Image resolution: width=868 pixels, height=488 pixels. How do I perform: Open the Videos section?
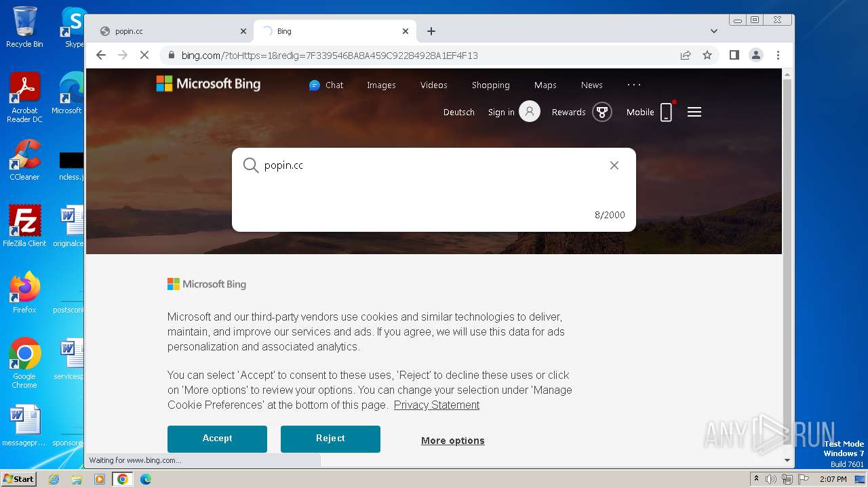click(434, 85)
